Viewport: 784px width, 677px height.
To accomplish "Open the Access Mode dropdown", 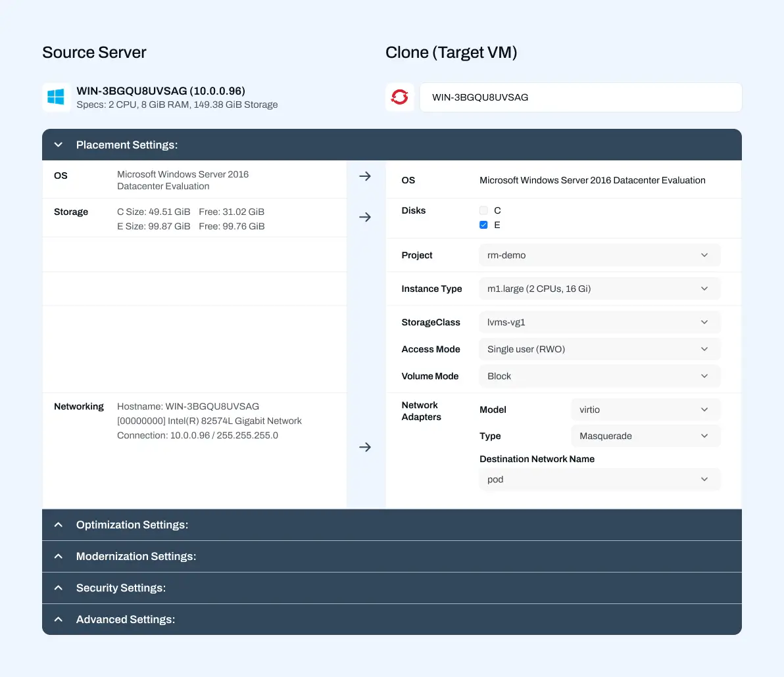I will [x=599, y=349].
